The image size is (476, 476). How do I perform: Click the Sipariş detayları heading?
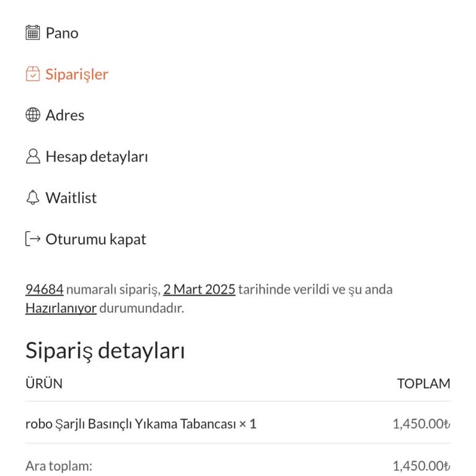point(105,351)
